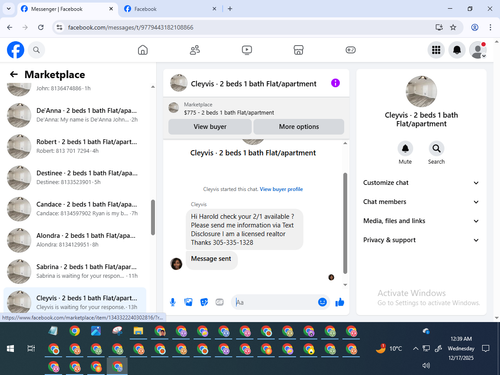Go to the Home feed icon
The image size is (500, 375).
pos(143,50)
